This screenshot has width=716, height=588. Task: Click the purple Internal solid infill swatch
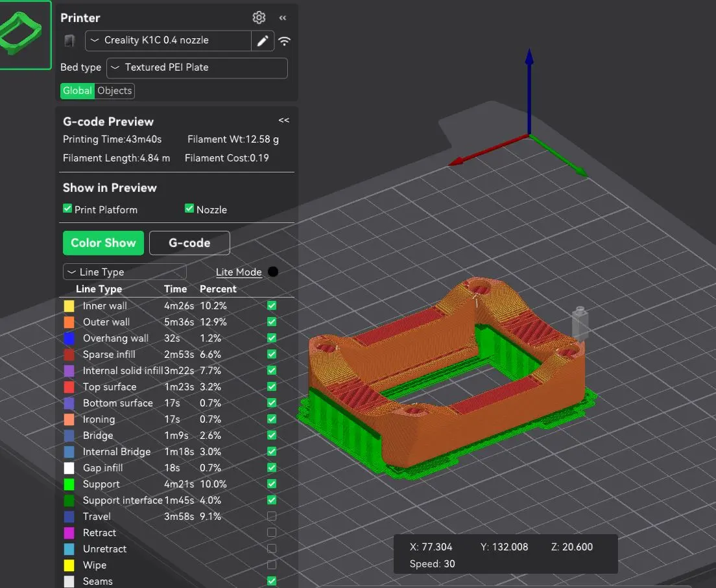click(x=69, y=371)
